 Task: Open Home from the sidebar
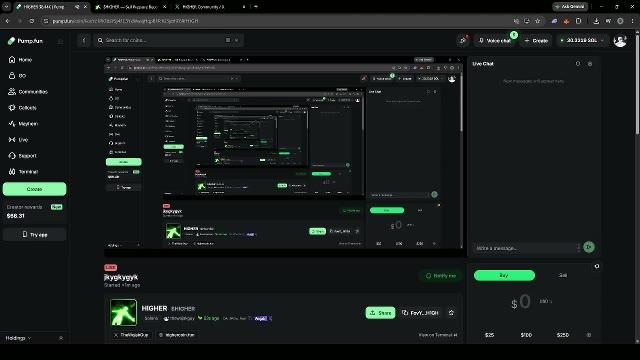point(20,60)
